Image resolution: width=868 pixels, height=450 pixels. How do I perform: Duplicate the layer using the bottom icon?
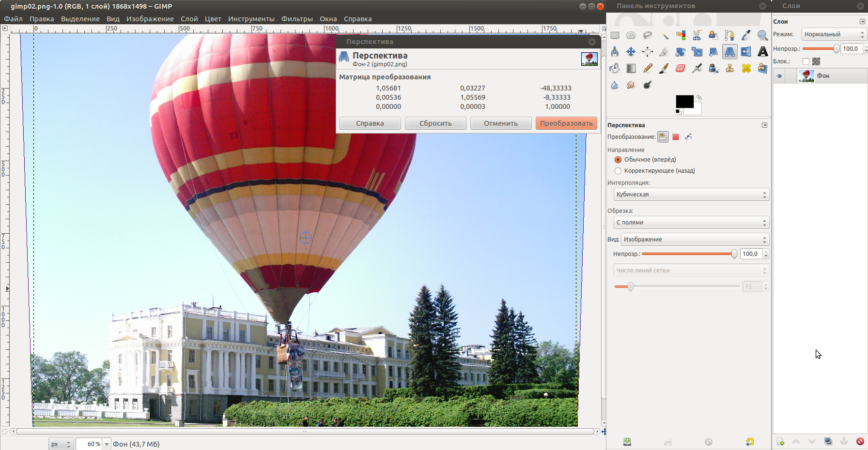[828, 441]
